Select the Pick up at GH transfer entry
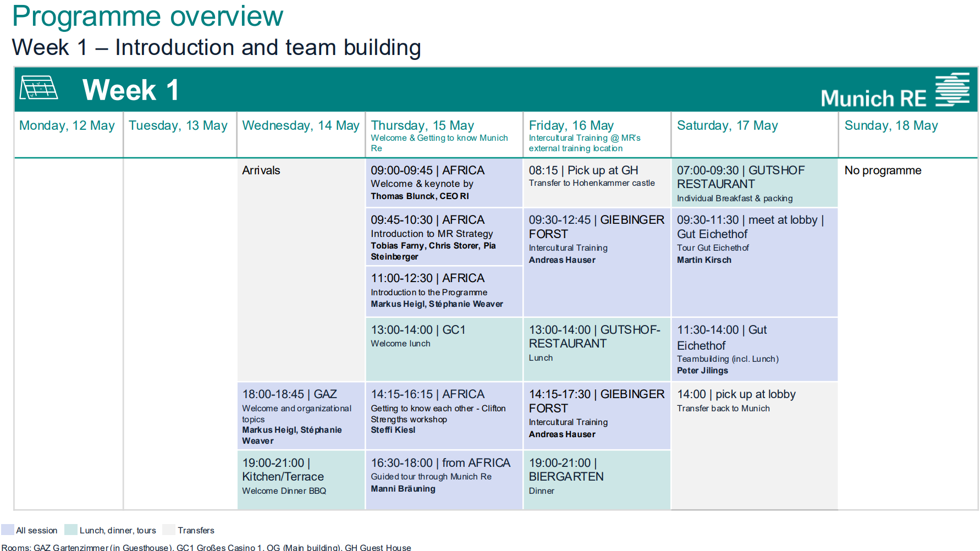 596,181
